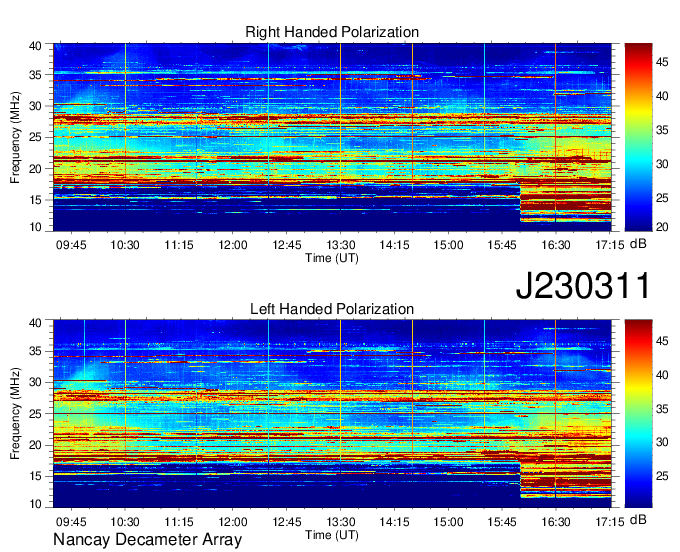
Task: Click 20 MHz frequency tick of Right Handed plot
Action: click(x=35, y=169)
